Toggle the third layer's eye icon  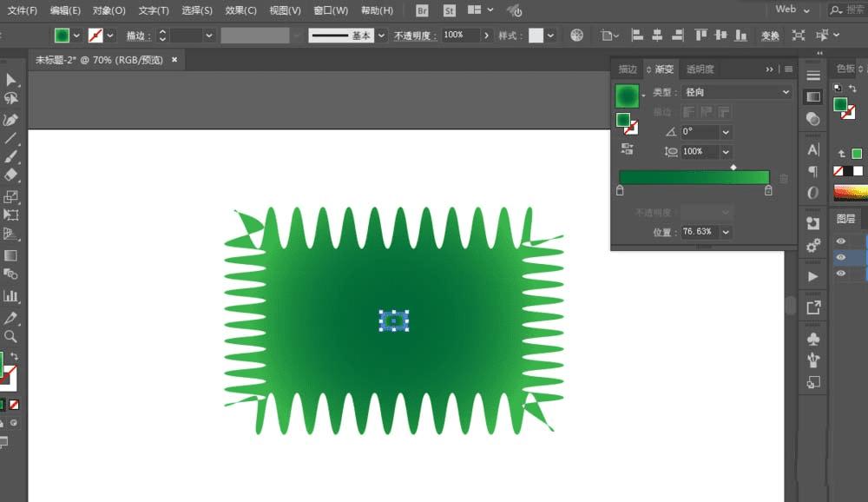coord(840,274)
